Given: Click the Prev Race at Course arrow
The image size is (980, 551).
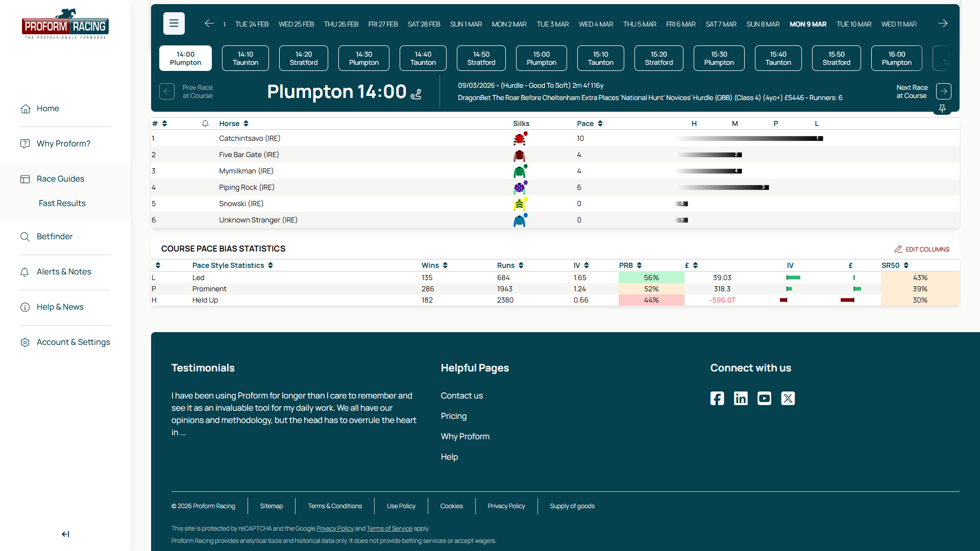Looking at the screenshot, I should point(167,91).
